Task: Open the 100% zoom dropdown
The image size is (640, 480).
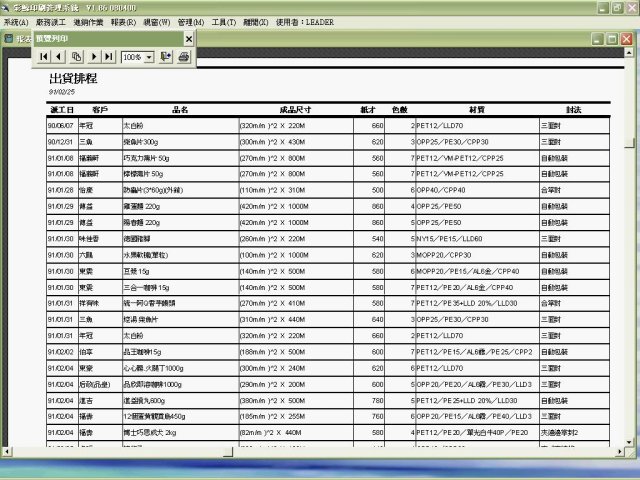Action: pyautogui.click(x=148, y=57)
